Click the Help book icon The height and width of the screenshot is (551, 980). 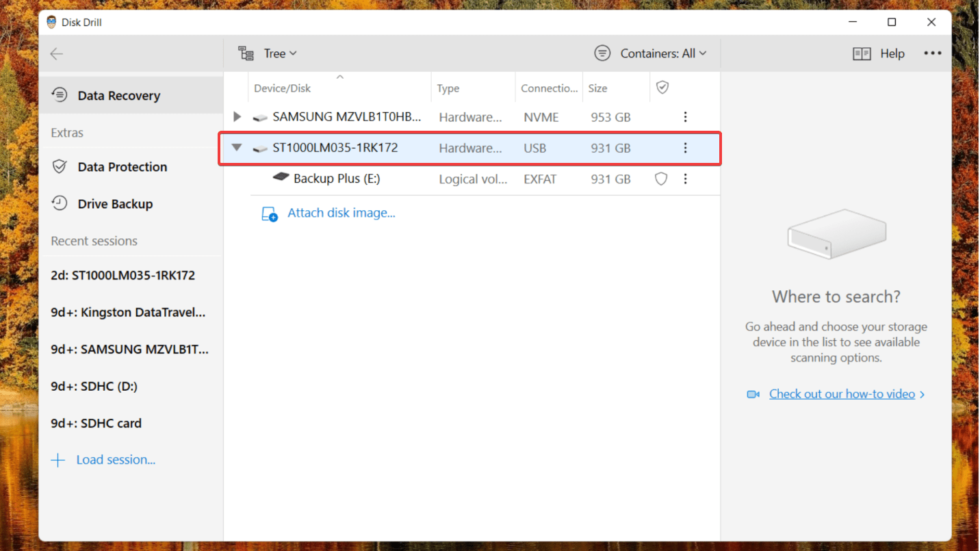point(862,53)
